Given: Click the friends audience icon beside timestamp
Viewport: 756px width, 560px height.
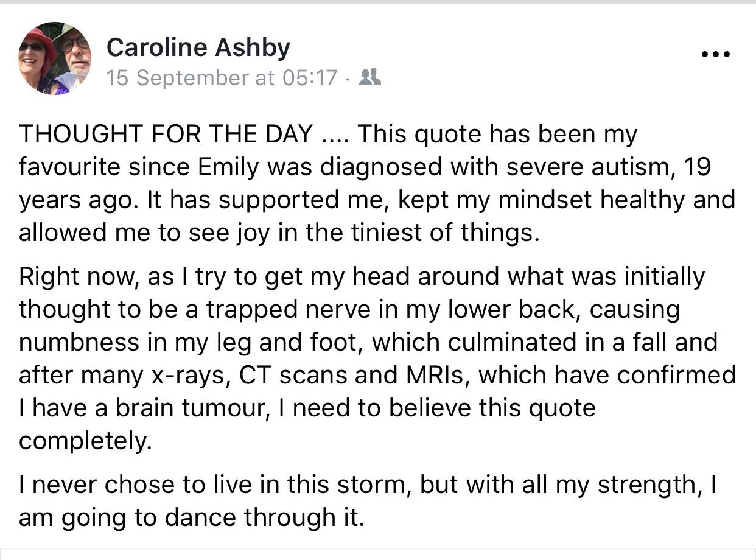Looking at the screenshot, I should pyautogui.click(x=370, y=77).
